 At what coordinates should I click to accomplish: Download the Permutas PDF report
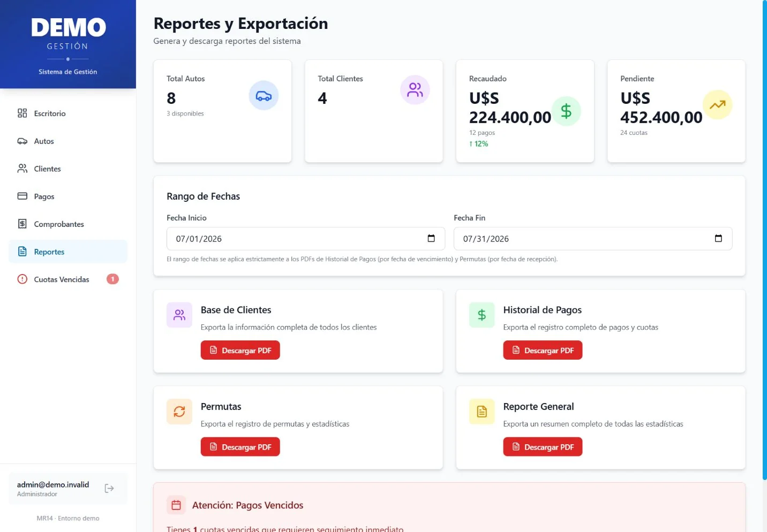(x=240, y=447)
